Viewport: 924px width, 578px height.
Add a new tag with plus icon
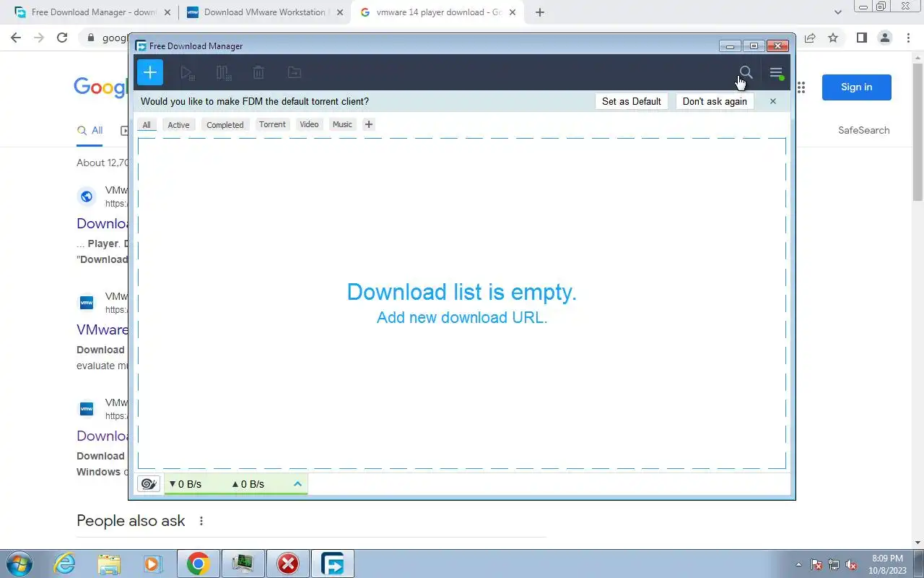pos(369,124)
